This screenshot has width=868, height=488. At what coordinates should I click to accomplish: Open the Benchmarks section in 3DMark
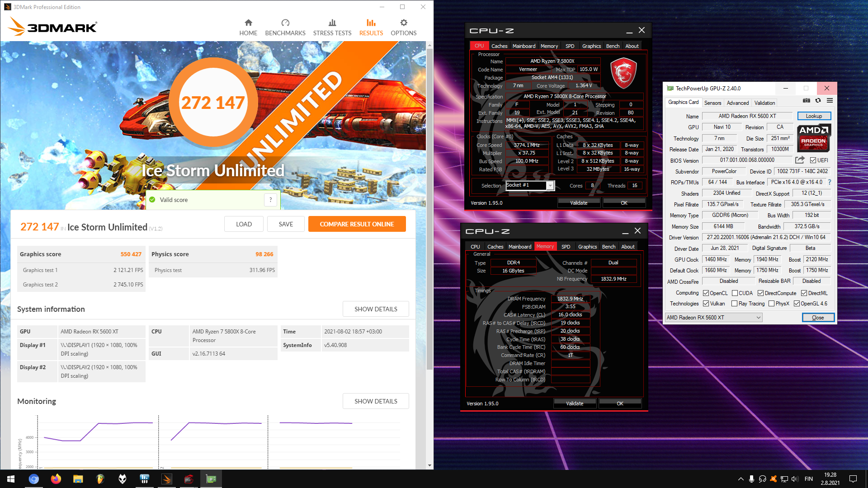(x=285, y=28)
